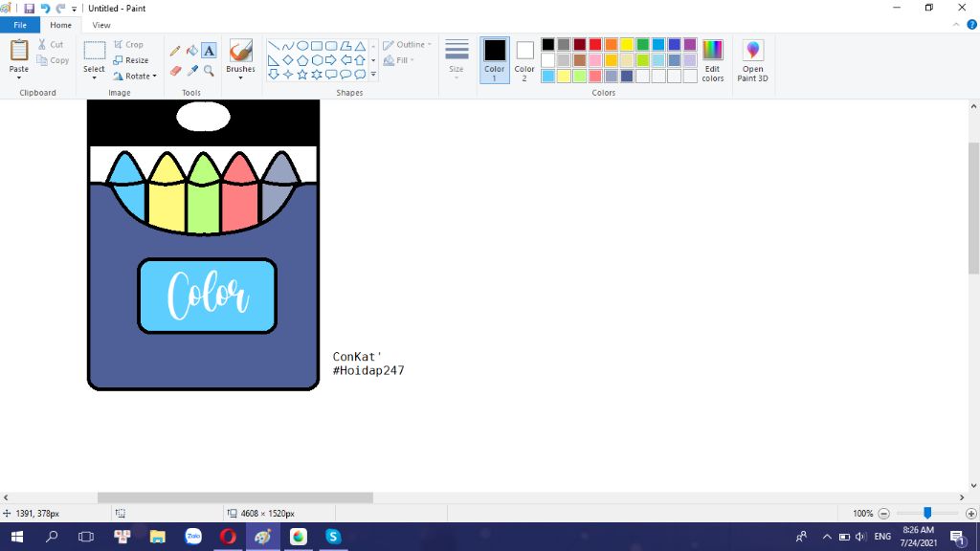Screen dimensions: 980x551
Task: Choose the Rectangle shape
Action: point(317,46)
